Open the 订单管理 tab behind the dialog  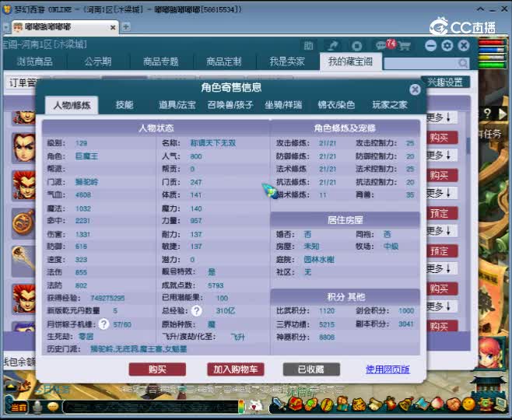click(x=22, y=83)
